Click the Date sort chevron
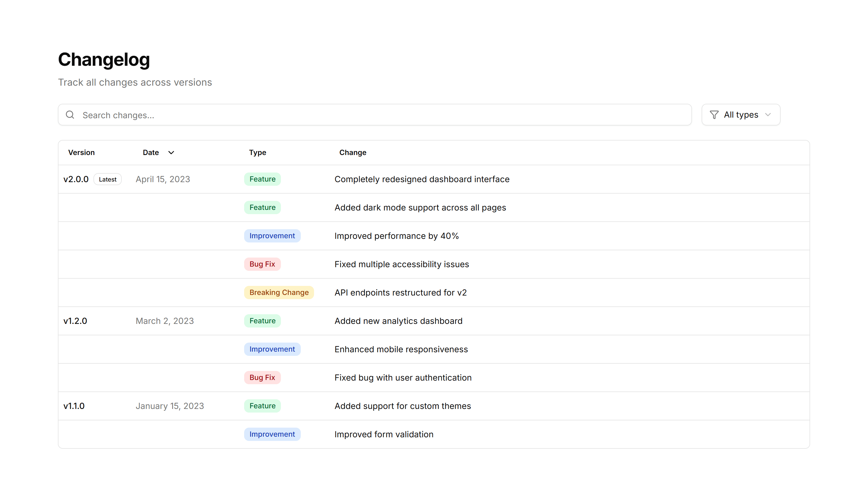This screenshot has width=868, height=497. 171,153
